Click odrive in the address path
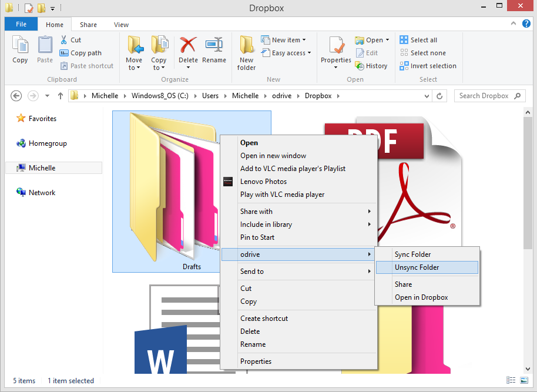 click(281, 96)
